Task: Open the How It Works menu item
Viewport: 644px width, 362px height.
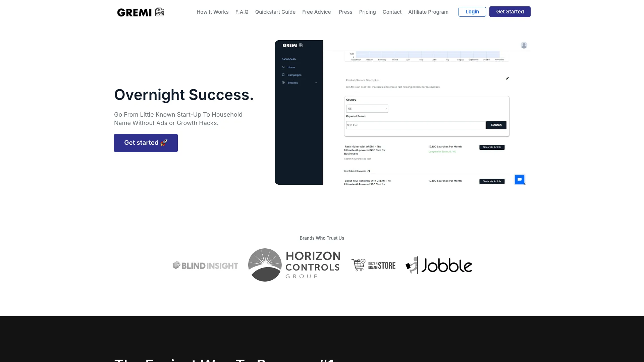Action: pos(212,12)
